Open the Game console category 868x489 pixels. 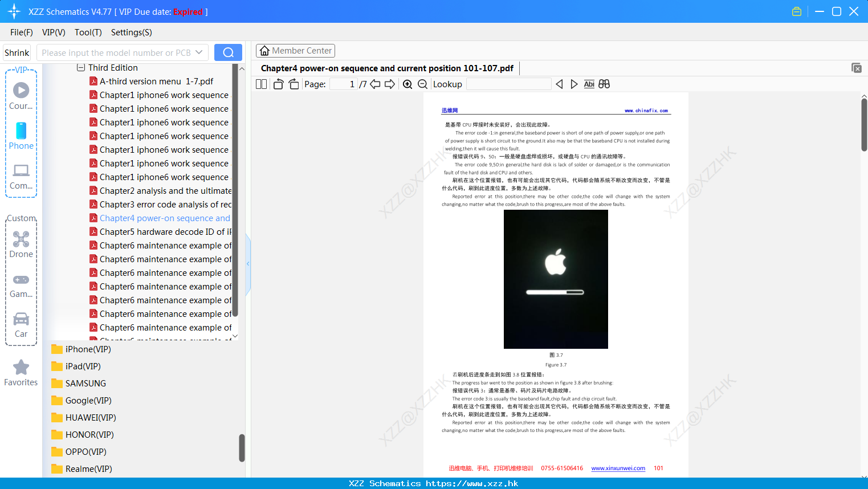coord(21,286)
